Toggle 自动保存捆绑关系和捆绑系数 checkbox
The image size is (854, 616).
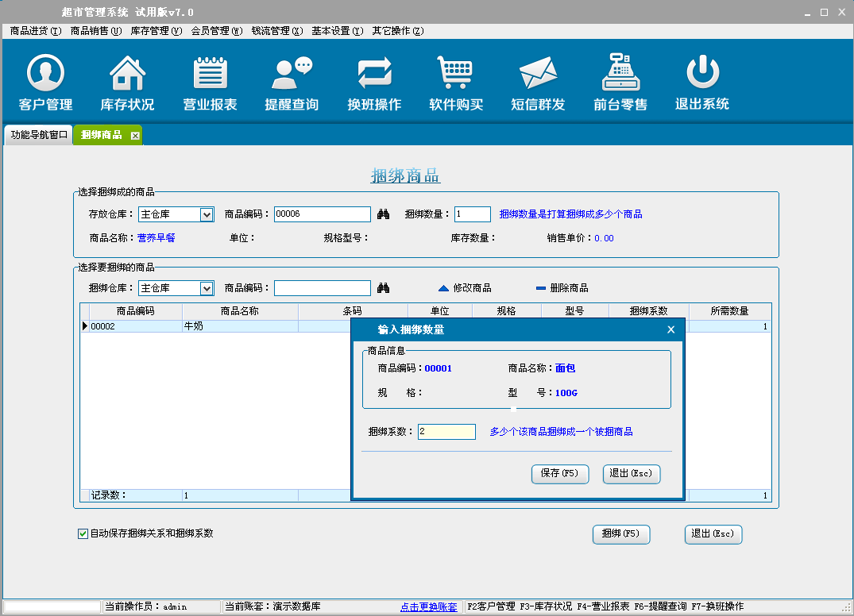pos(83,533)
